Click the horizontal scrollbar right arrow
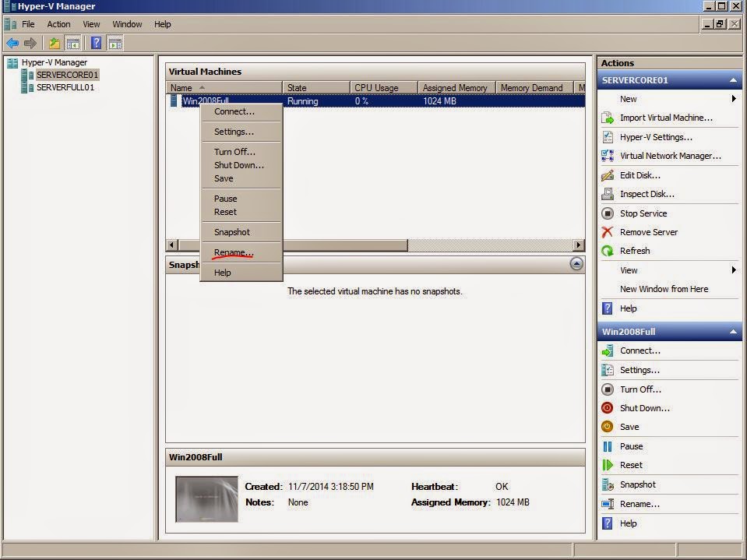This screenshot has width=747, height=560. click(578, 245)
